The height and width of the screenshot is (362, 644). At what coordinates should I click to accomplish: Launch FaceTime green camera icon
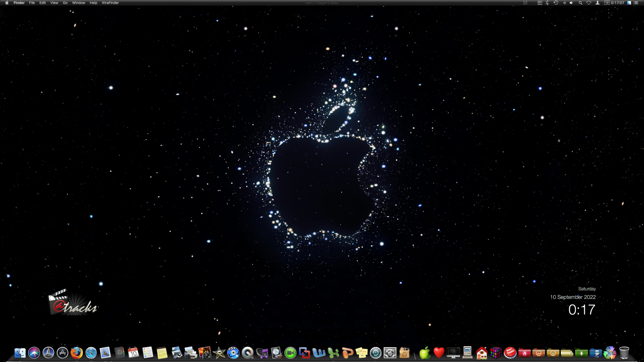[290, 353]
